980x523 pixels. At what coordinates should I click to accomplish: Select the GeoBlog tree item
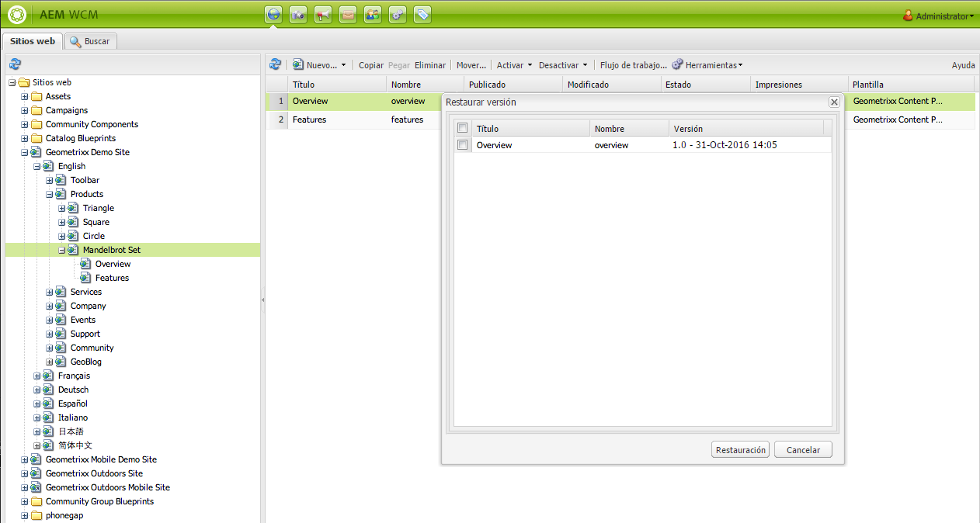86,362
